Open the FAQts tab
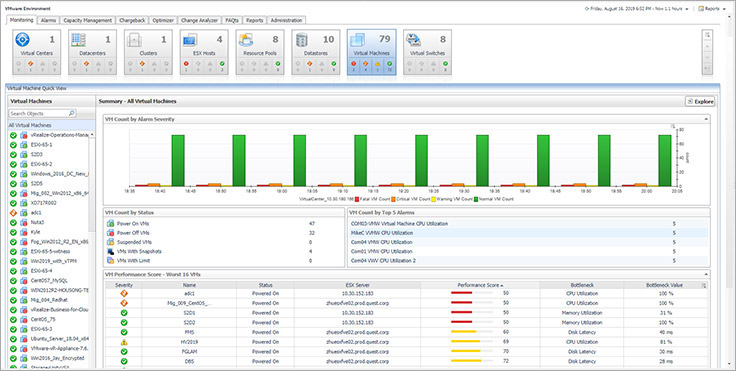The width and height of the screenshot is (736, 371). tap(232, 20)
